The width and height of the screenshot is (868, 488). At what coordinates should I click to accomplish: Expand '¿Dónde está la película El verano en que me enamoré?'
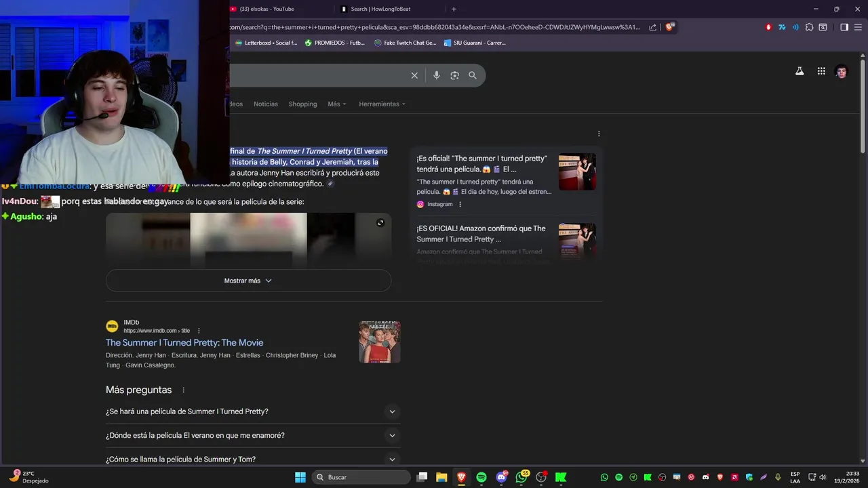click(253, 435)
